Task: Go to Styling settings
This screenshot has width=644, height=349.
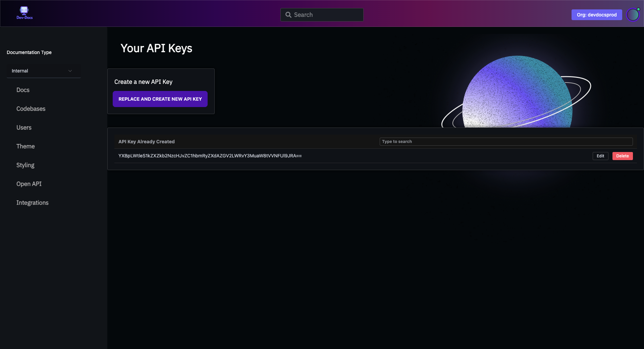Action: tap(25, 165)
